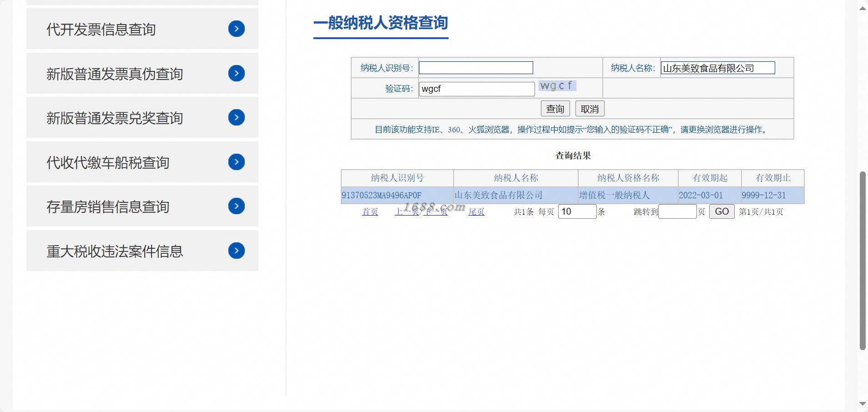Screen dimensions: 868x412
Task: Focus the 纳税人识别号 input field
Action: pos(476,68)
